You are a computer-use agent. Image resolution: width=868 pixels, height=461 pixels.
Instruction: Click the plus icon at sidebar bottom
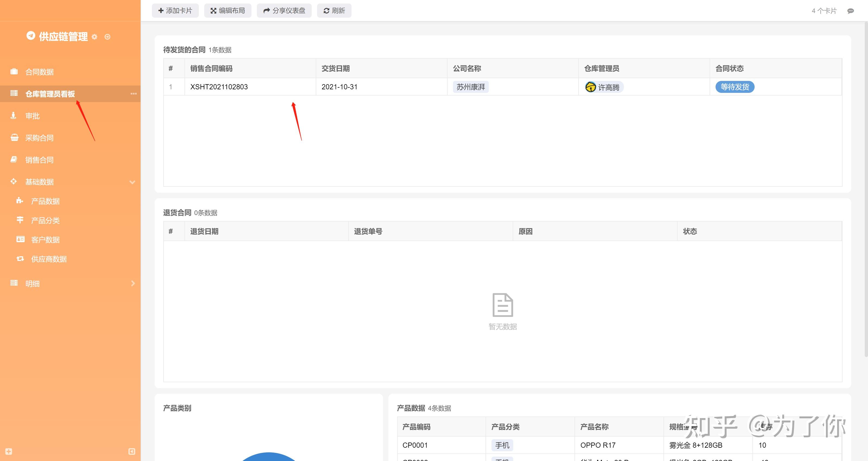[9, 451]
